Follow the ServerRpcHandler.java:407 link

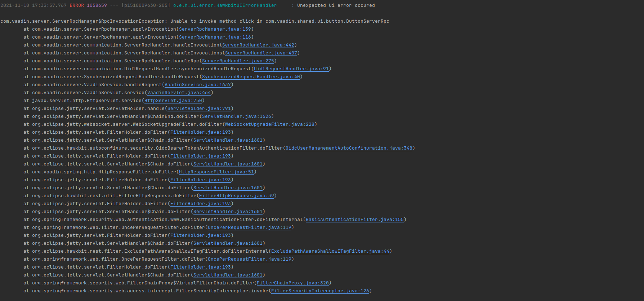[x=261, y=53]
